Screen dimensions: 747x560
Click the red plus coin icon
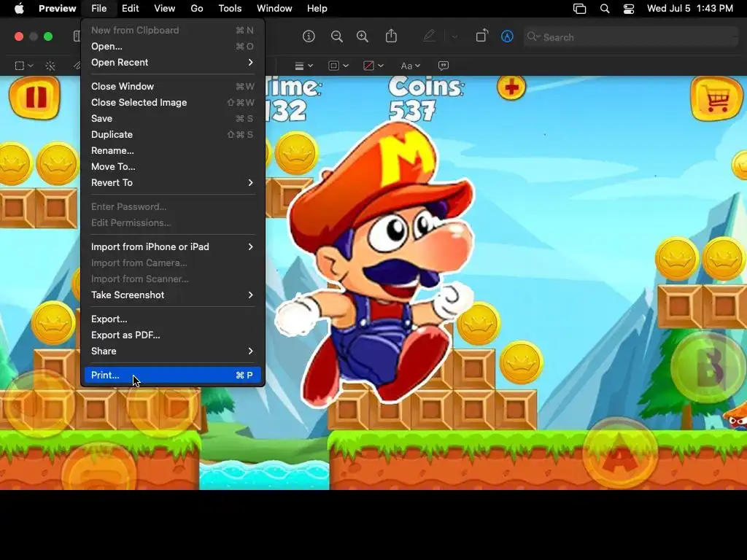[511, 87]
